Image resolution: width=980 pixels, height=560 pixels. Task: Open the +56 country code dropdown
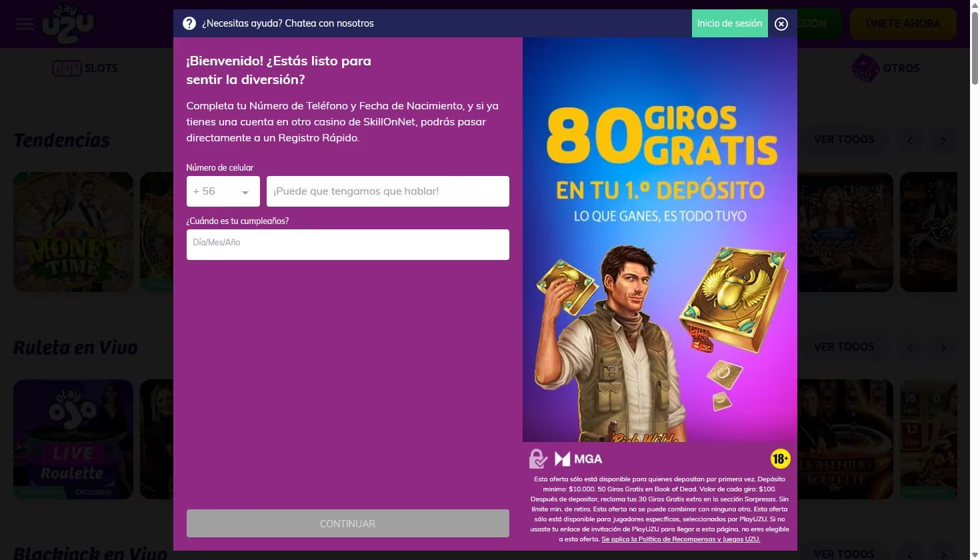pyautogui.click(x=223, y=191)
